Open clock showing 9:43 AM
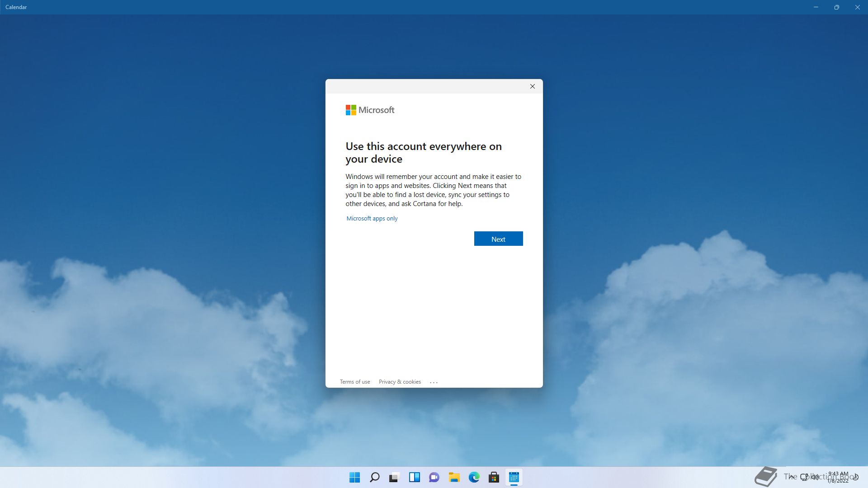Screen dimensions: 868x488 pos(838,477)
